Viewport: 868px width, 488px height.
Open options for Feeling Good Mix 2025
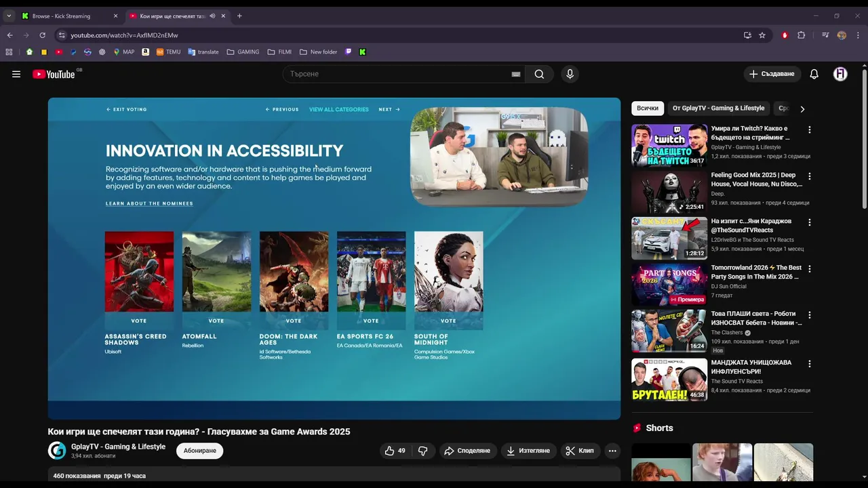point(809,176)
